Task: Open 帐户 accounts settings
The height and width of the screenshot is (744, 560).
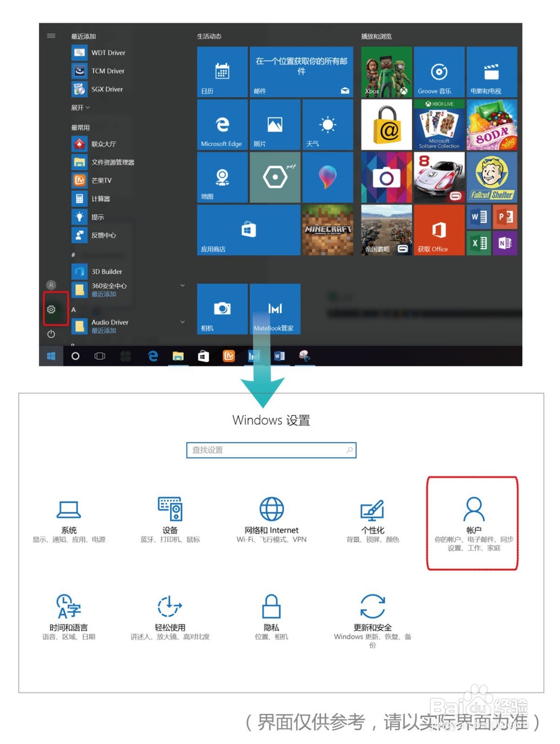Action: pos(473,523)
